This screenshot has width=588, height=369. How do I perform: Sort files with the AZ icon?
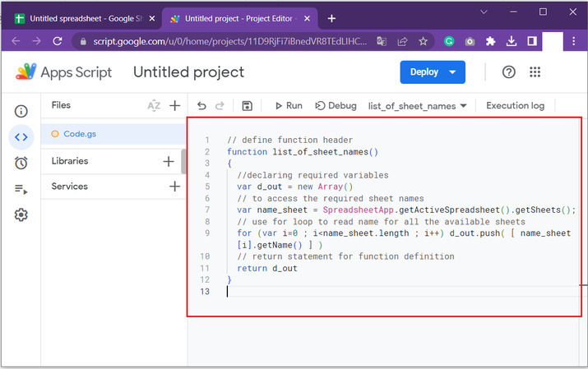[154, 105]
